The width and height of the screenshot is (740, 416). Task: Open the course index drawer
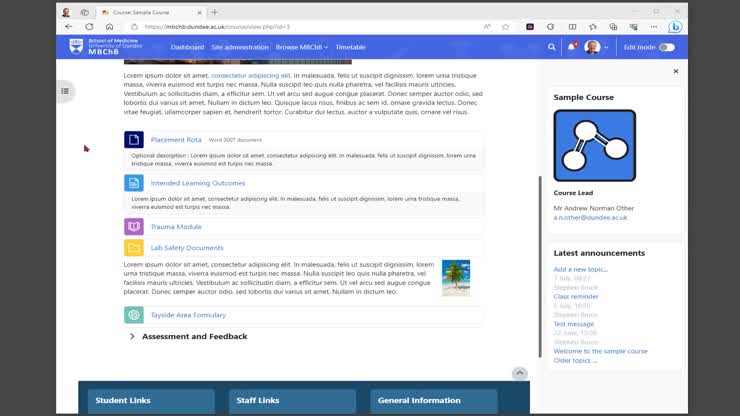(65, 91)
